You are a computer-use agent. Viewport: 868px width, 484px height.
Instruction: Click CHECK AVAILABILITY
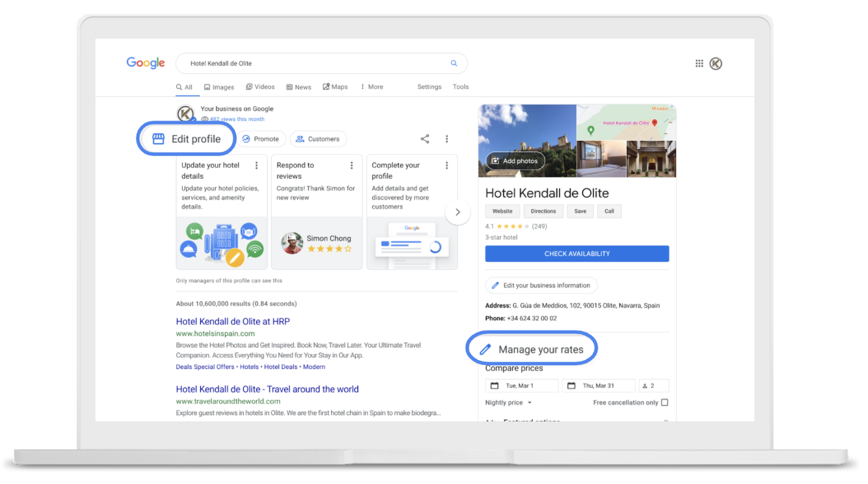pos(577,253)
